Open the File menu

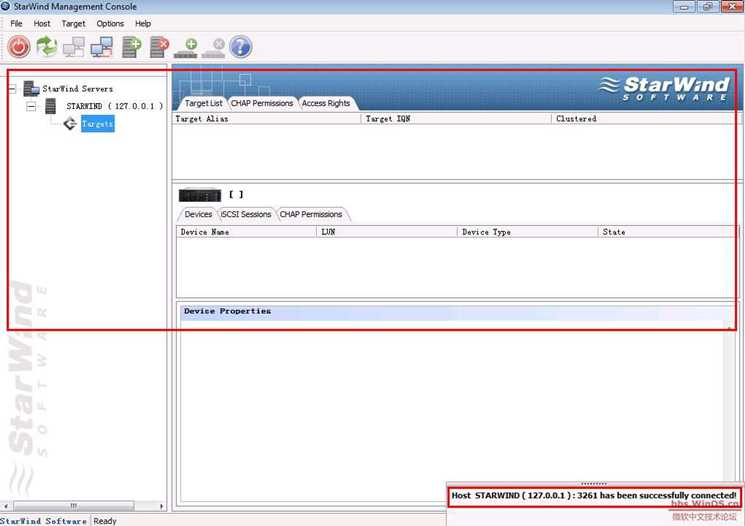pyautogui.click(x=16, y=23)
